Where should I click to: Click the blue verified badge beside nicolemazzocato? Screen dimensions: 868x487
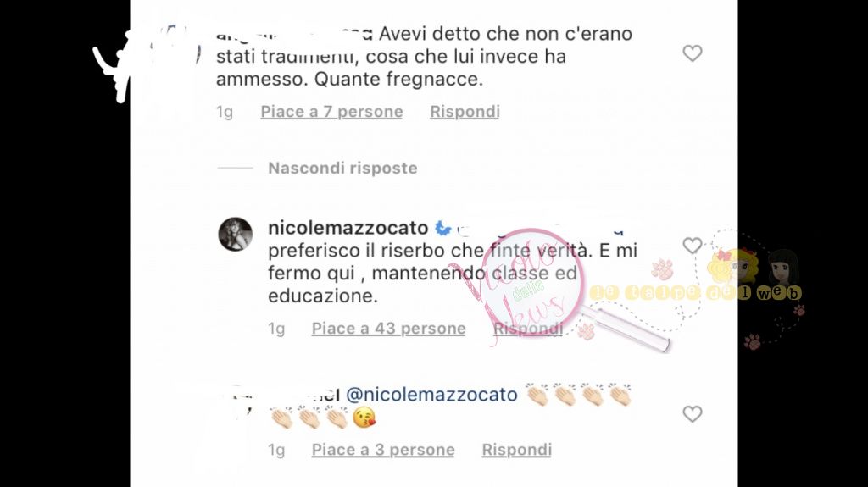click(442, 228)
